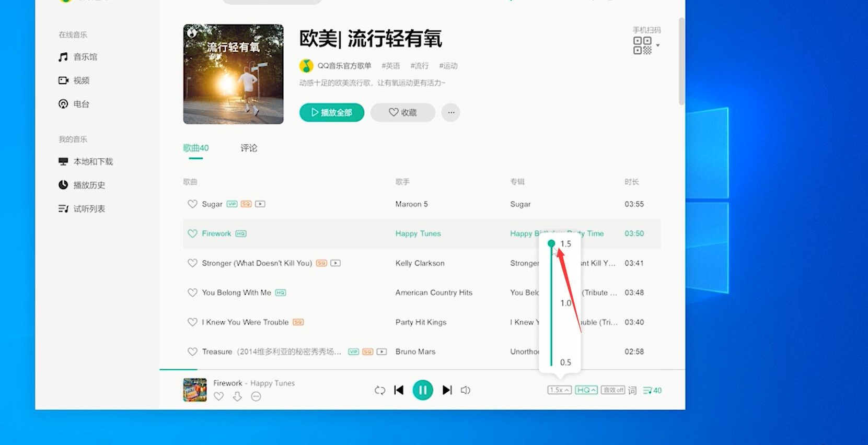The image size is (868, 445).
Task: Open 本地和下载 in the sidebar
Action: click(x=86, y=161)
